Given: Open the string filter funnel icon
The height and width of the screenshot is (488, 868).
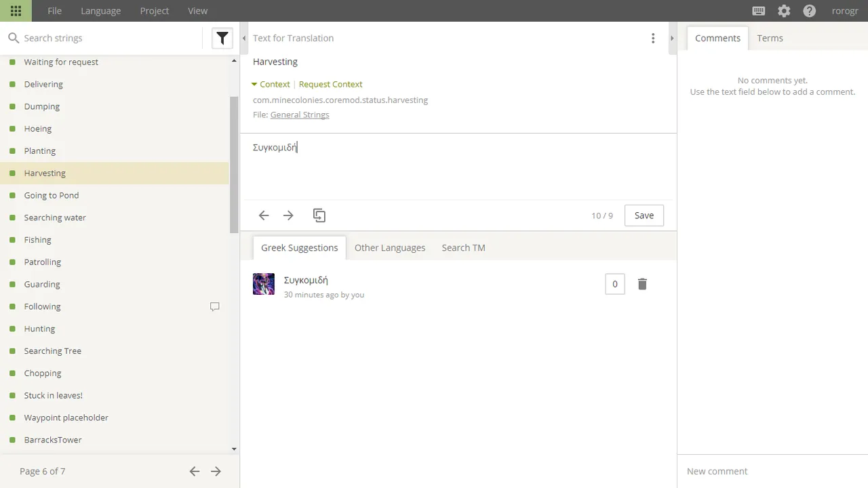Looking at the screenshot, I should coord(222,38).
